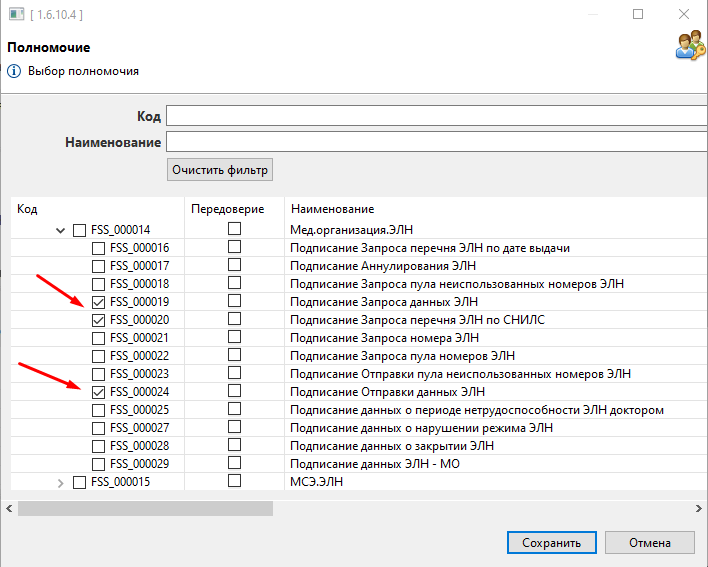Click the Очистить фильтр button

click(220, 170)
